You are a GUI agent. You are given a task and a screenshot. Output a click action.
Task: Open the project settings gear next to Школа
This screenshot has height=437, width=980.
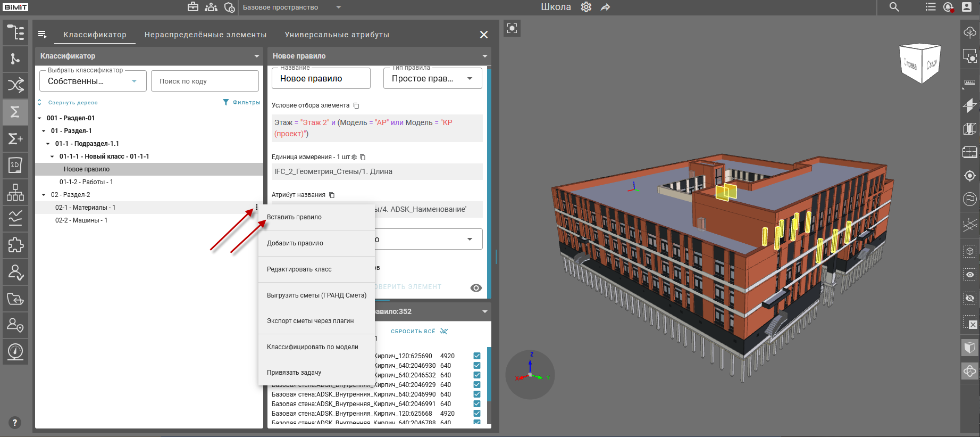pos(586,7)
